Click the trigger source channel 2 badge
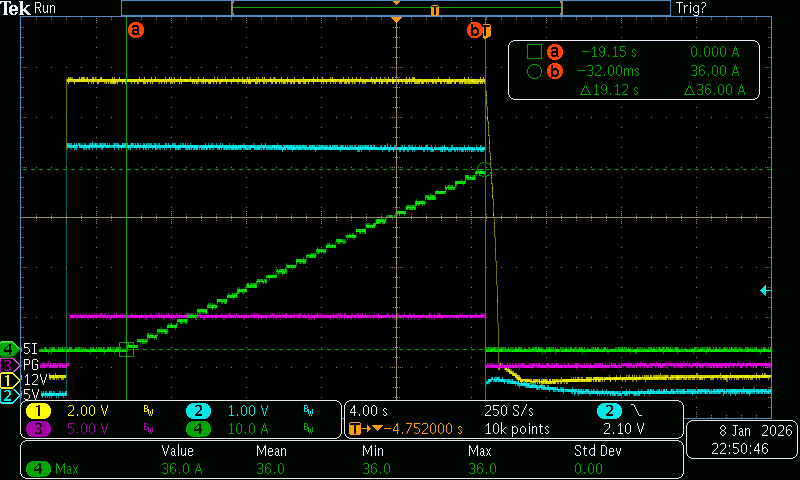 [x=607, y=411]
